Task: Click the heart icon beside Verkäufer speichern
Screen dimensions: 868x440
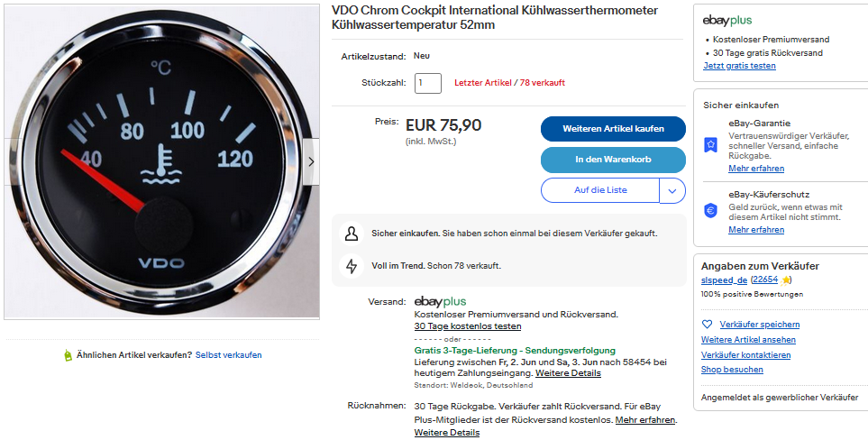Action: (x=707, y=325)
